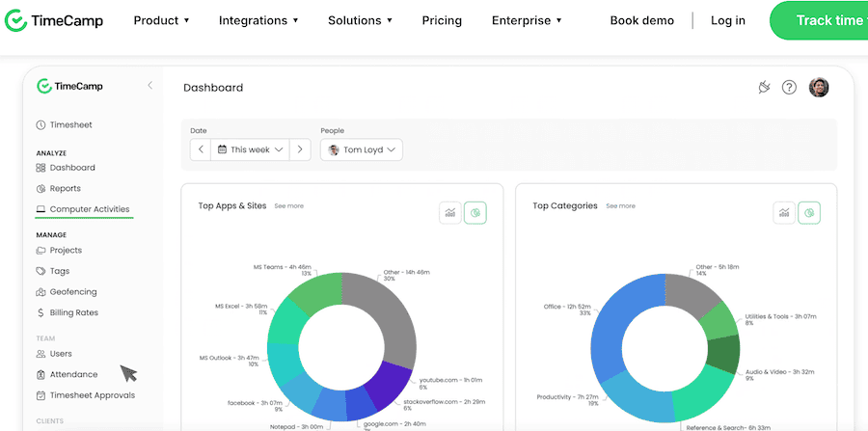The width and height of the screenshot is (868, 431).
Task: Expand the Product menu in the header
Action: tap(162, 20)
